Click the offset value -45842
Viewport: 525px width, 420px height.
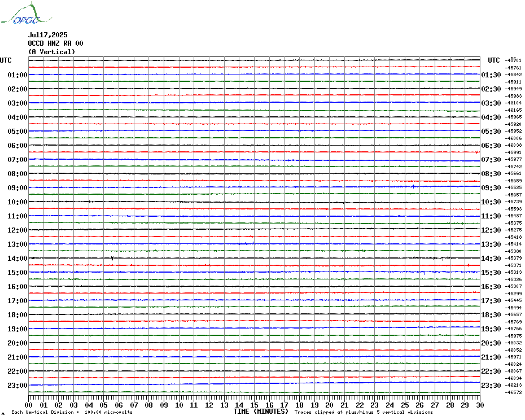[513, 75]
